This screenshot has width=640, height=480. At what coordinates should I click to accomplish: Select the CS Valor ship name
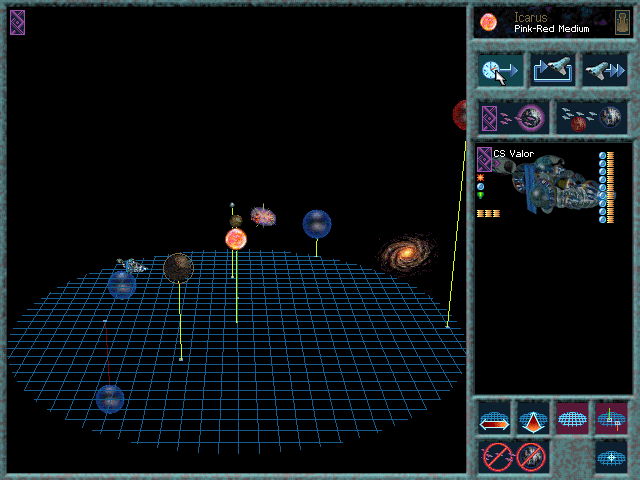pos(513,154)
